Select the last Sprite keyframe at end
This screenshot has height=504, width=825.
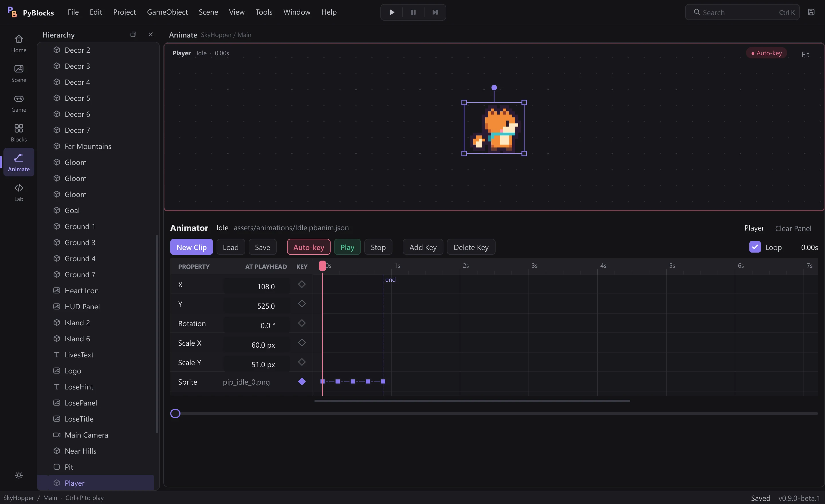click(383, 381)
